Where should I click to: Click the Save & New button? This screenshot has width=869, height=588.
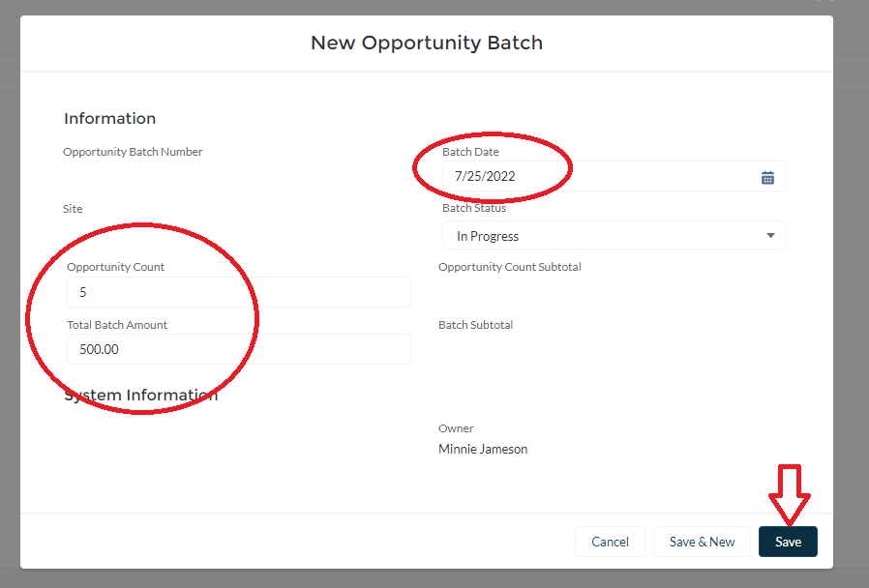(702, 542)
